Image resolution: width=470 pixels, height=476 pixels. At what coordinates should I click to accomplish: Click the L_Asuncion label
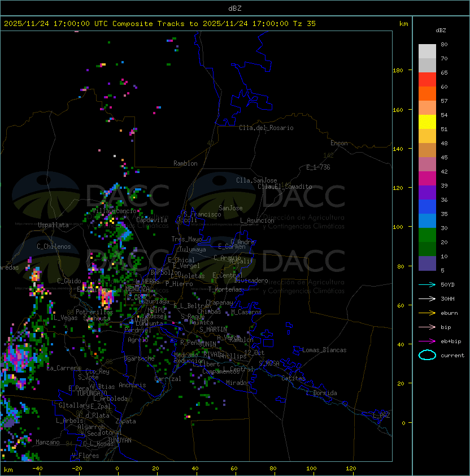pos(257,220)
